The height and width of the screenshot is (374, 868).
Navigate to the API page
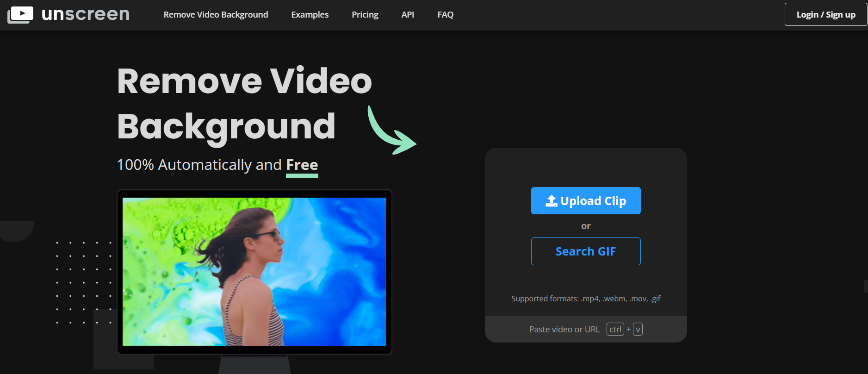408,15
